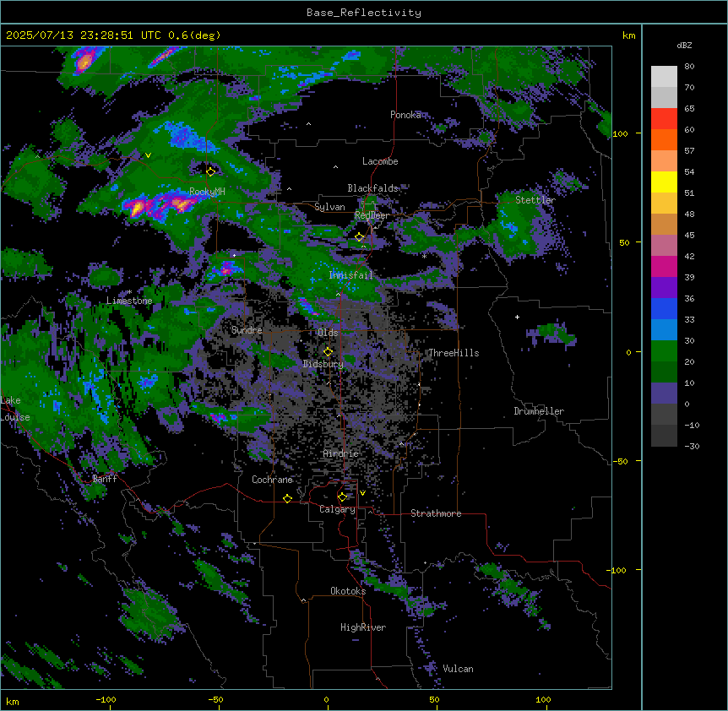
Task: Click the Okotoks city label
Action: pos(348,591)
